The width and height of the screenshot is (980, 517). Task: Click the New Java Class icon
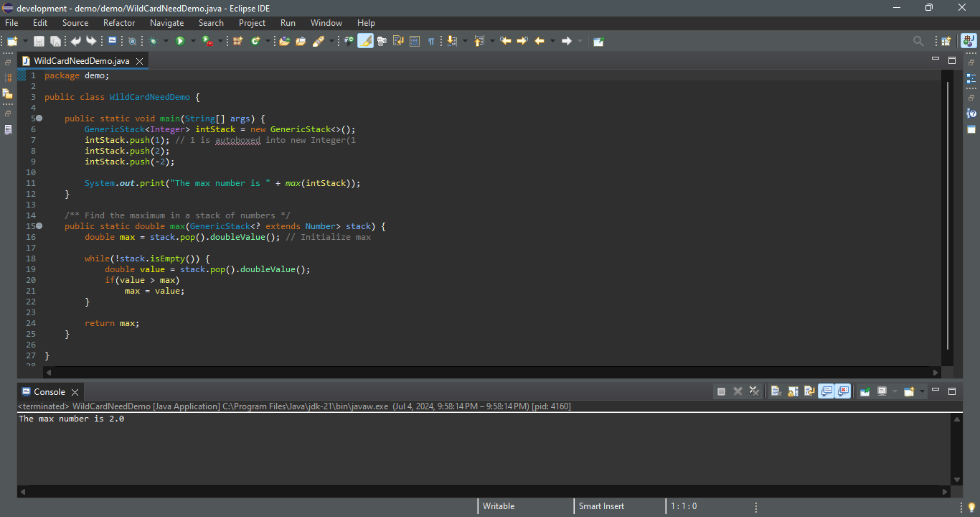255,41
